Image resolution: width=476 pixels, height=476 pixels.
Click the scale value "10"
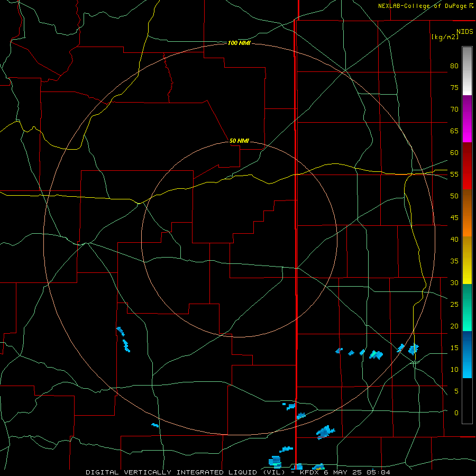[x=454, y=370]
